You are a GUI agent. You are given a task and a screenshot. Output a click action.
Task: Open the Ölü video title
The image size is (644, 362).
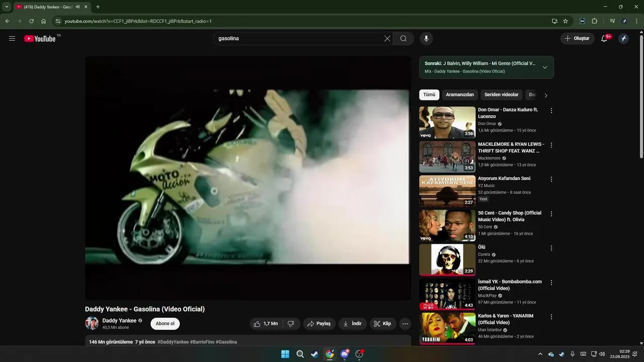(x=481, y=247)
